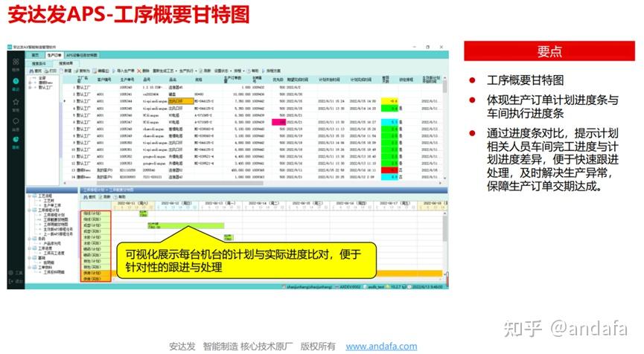Viewport: 644px width, 354px height.
Task: Click the zhaojunheng user status bar entry
Action: 308,287
